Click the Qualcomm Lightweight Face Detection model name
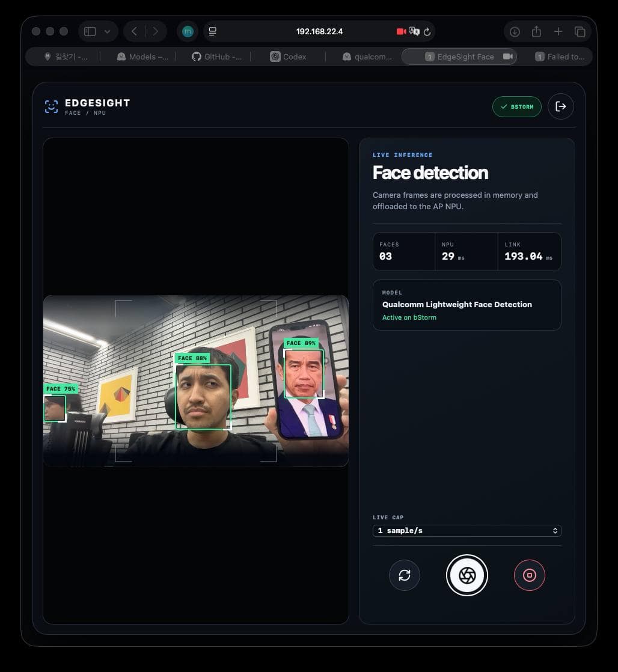Viewport: 618px width, 672px height. pos(457,304)
